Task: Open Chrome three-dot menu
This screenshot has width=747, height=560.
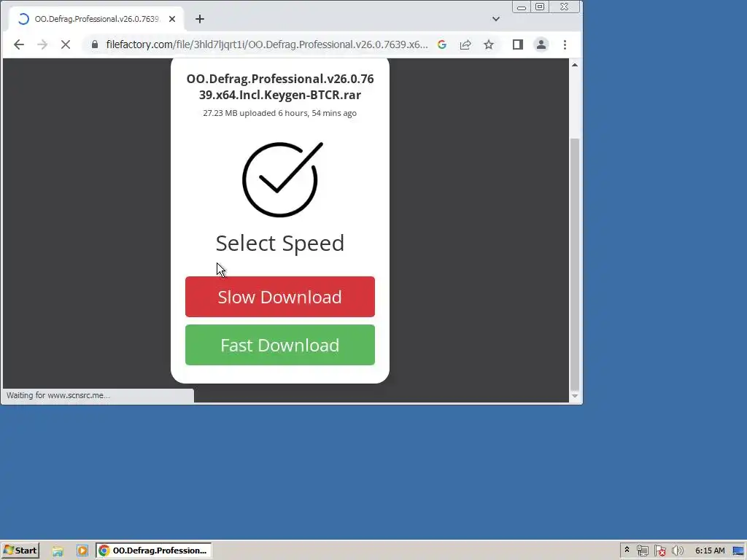Action: 565,44
